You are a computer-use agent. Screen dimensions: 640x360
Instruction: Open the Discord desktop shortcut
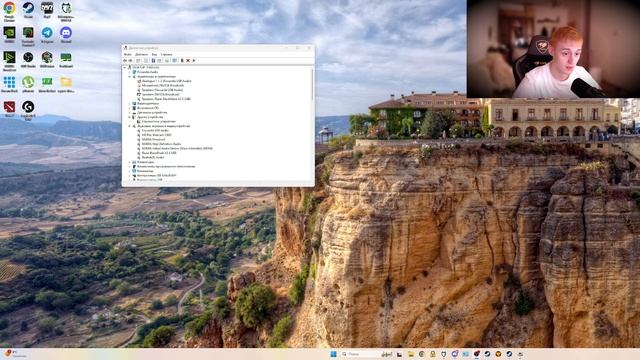click(66, 33)
